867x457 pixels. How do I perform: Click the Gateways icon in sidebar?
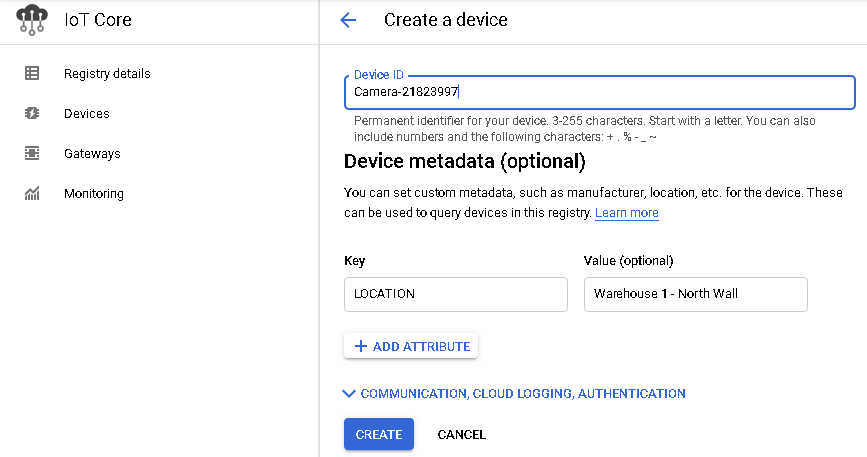click(32, 153)
